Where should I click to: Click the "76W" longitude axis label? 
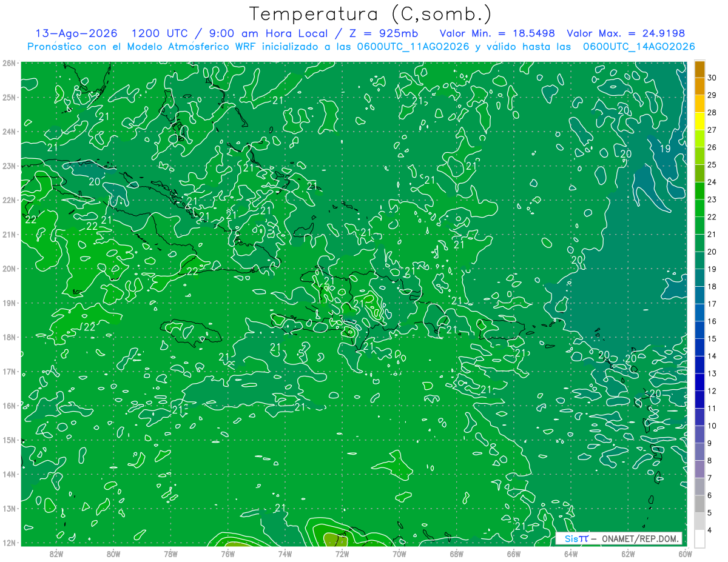pyautogui.click(x=227, y=554)
